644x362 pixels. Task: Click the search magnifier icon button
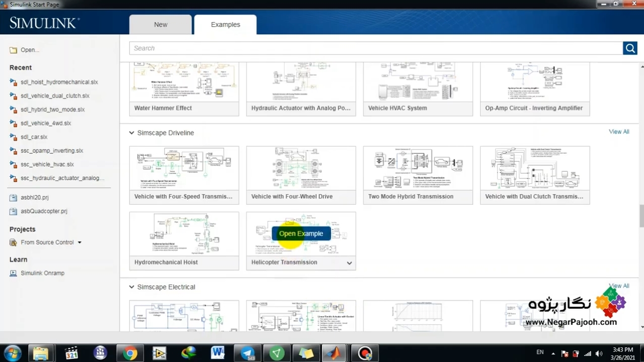coord(630,48)
